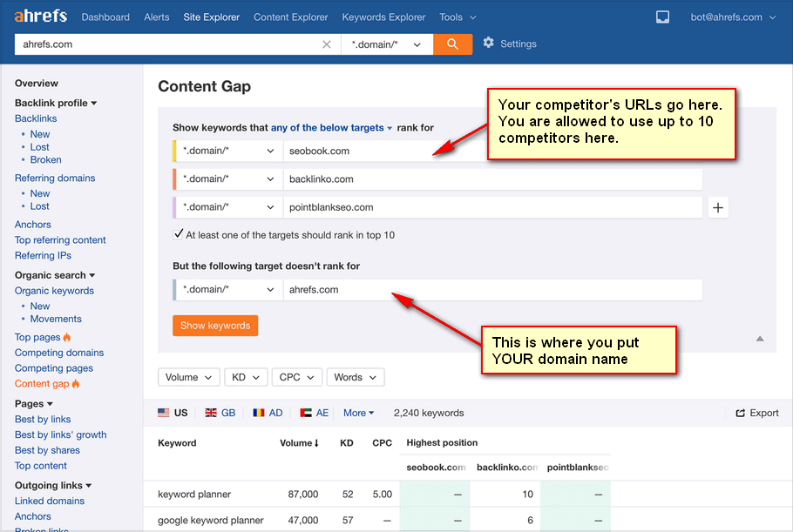Open mode dropdown for seobook.com row

[228, 151]
